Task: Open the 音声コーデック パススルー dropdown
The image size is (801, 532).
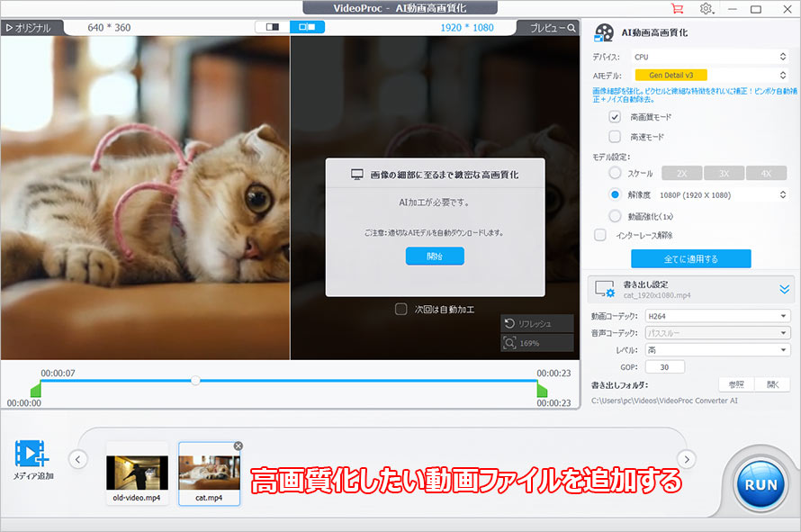Action: coord(717,333)
